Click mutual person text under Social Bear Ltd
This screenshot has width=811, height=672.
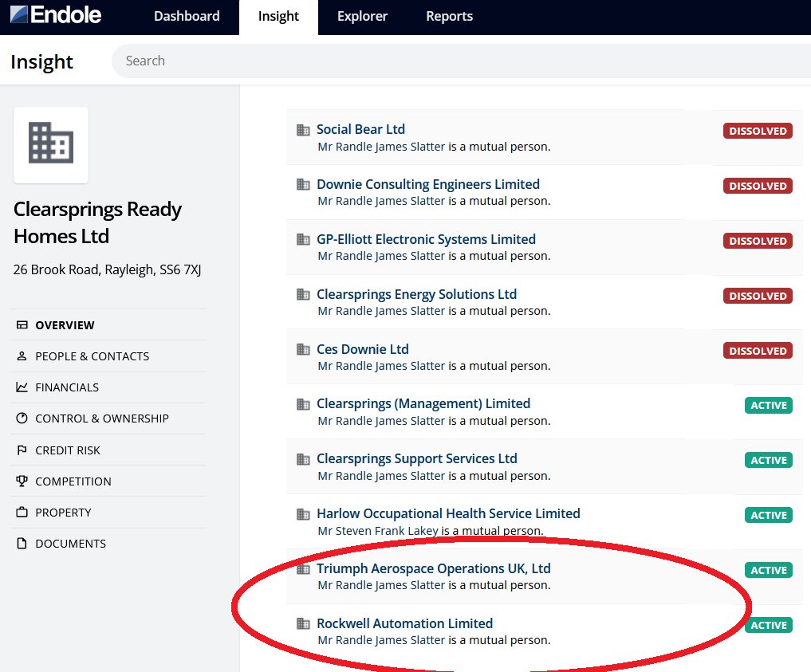[434, 147]
